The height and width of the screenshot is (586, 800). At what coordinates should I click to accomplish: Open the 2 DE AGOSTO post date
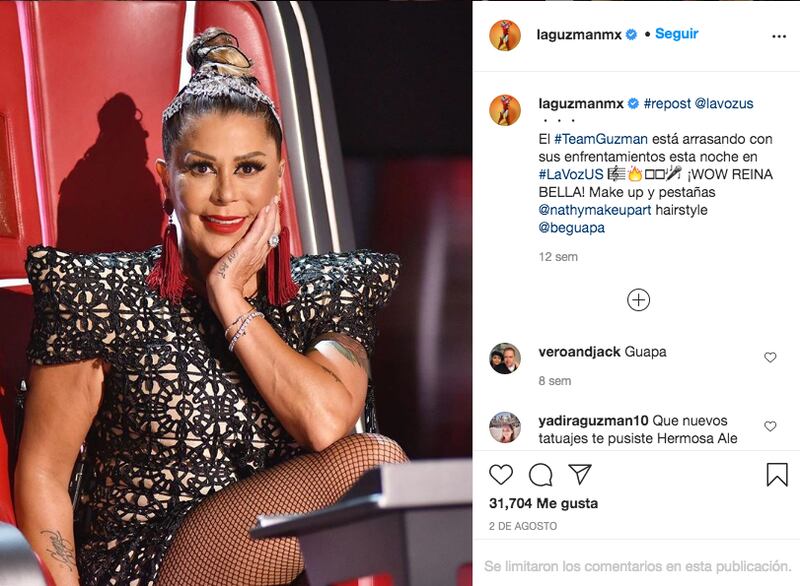(x=523, y=526)
